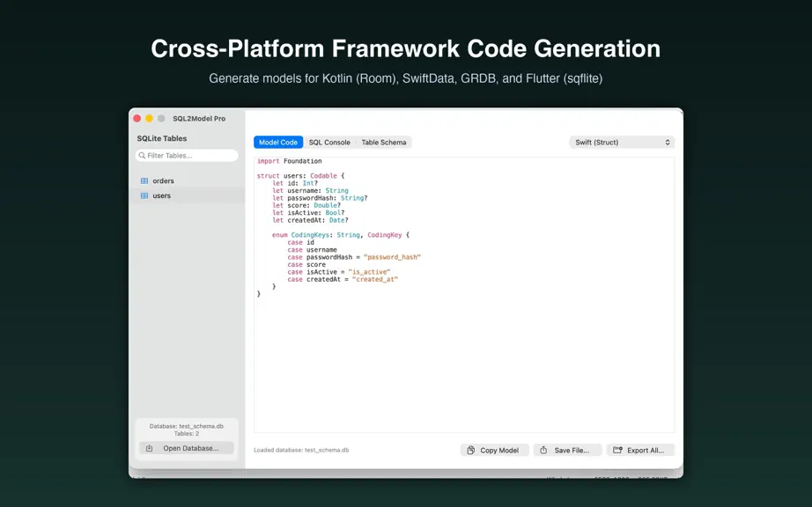Click the import icon on Open Database
812x507 pixels.
coord(149,448)
